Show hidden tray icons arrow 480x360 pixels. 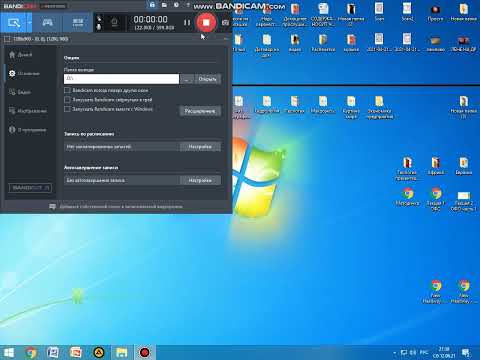click(x=394, y=353)
